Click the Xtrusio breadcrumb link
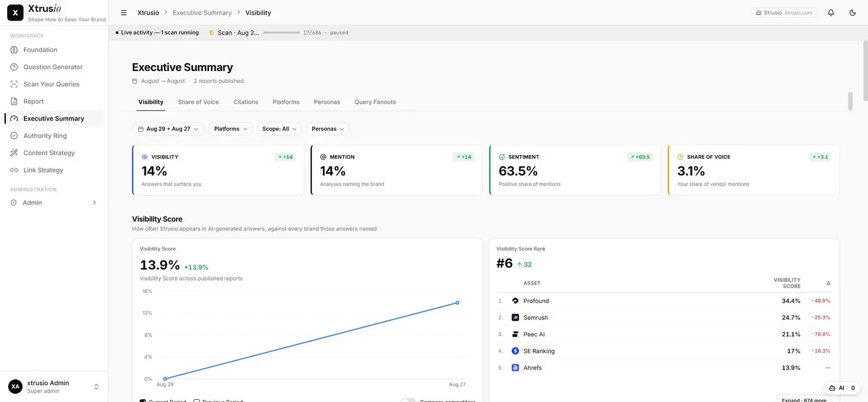Image resolution: width=868 pixels, height=402 pixels. (148, 12)
